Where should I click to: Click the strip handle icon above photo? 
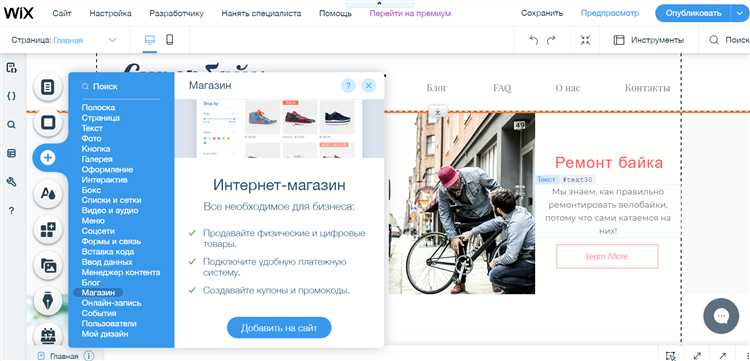click(438, 113)
